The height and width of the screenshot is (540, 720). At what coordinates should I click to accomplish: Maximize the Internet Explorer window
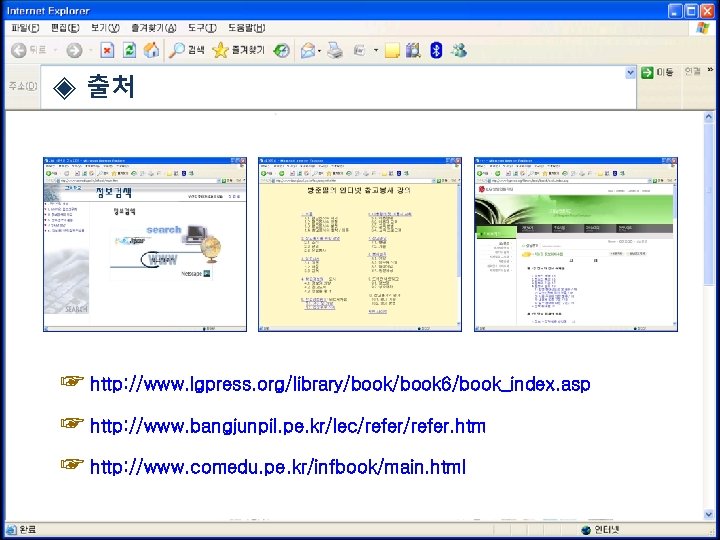(x=691, y=11)
